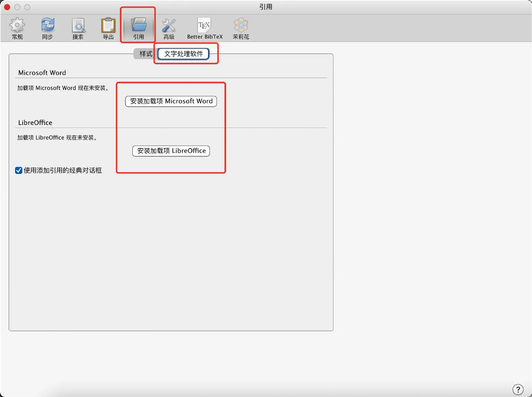Open the 同步 sync preferences pane
Viewport: 532px width, 397px height.
pos(47,28)
